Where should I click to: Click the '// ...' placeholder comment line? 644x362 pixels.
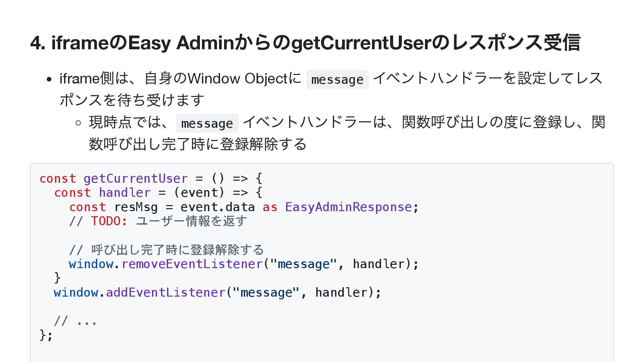pyautogui.click(x=75, y=321)
